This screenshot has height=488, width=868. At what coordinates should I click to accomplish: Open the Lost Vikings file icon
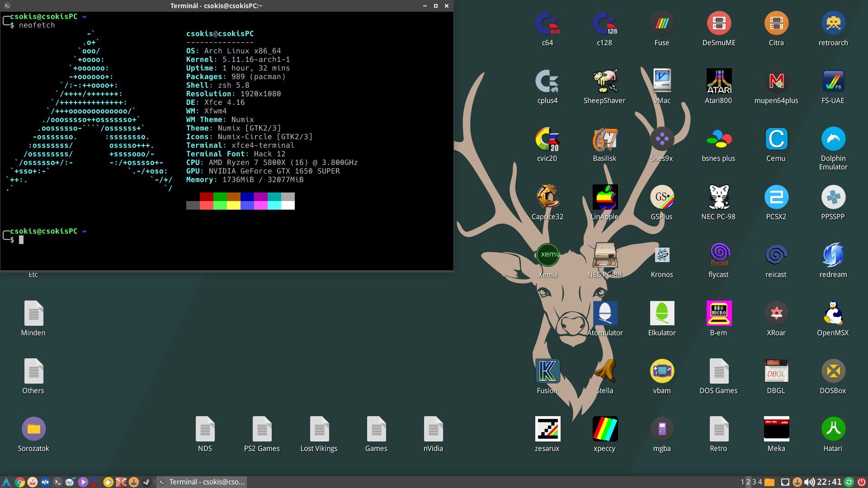319,429
